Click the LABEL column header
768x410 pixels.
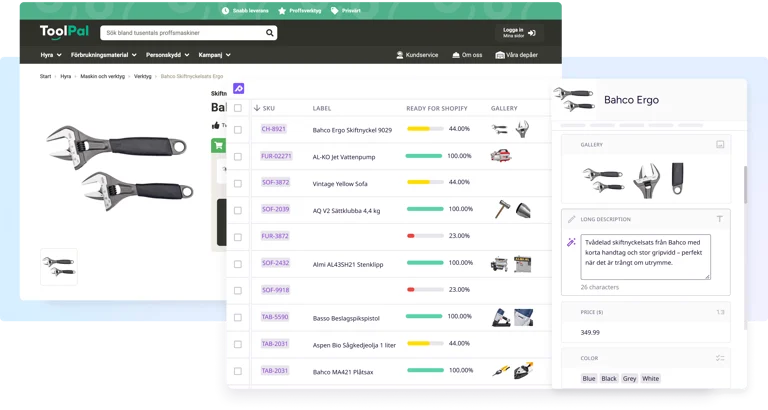[x=322, y=108]
